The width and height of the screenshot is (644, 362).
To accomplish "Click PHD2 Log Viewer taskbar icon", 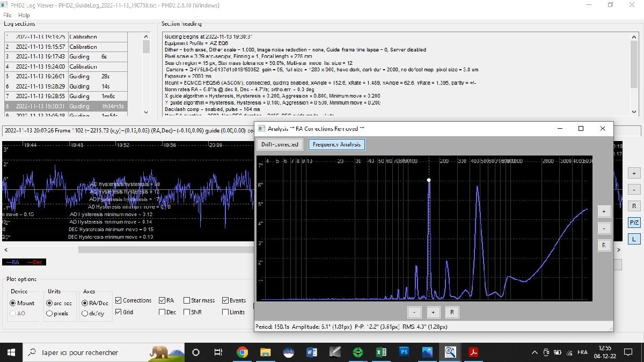I will tap(450, 352).
